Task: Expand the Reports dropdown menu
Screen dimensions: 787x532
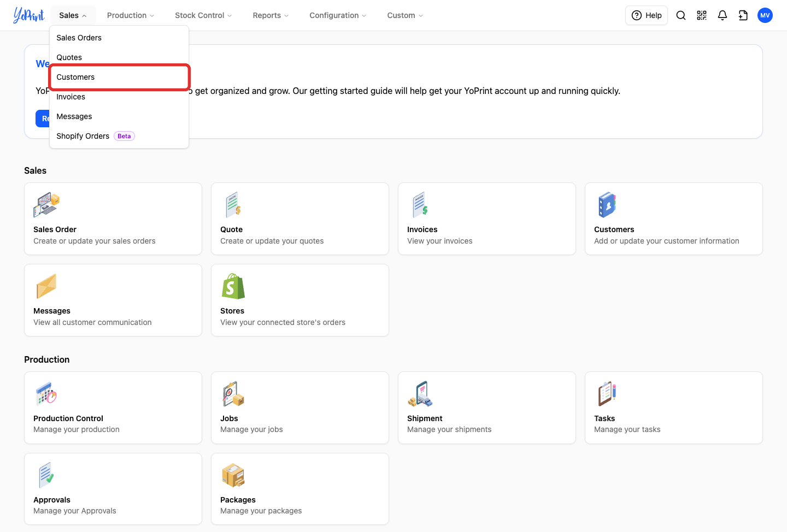Action: [271, 15]
